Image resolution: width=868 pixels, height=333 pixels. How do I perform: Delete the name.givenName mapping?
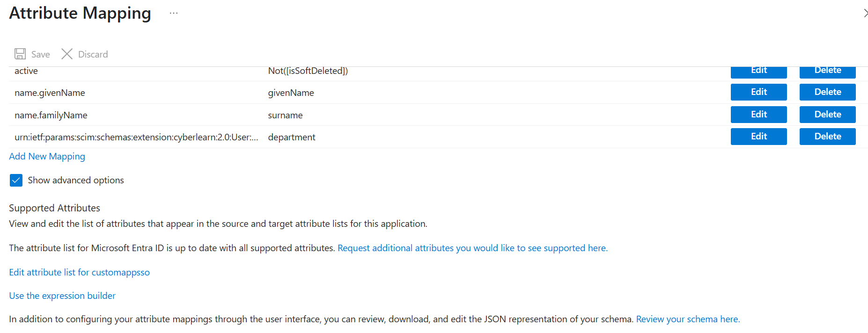click(x=827, y=92)
